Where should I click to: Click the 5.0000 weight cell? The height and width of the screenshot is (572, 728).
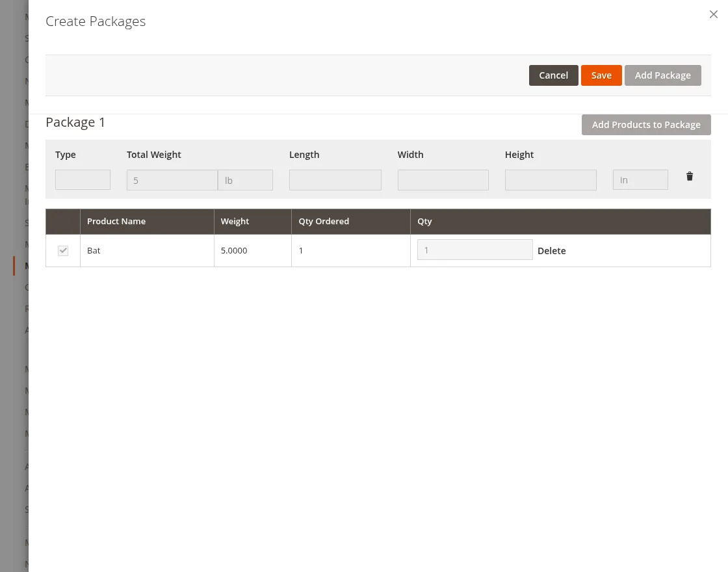(x=253, y=251)
